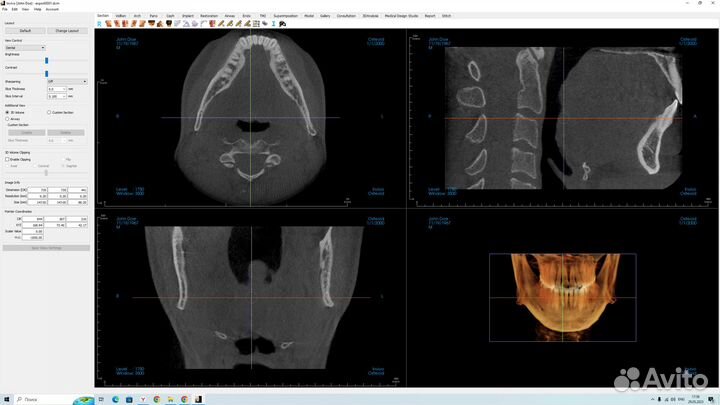
Task: Open the Sharpening dropdown
Action: pyautogui.click(x=67, y=81)
